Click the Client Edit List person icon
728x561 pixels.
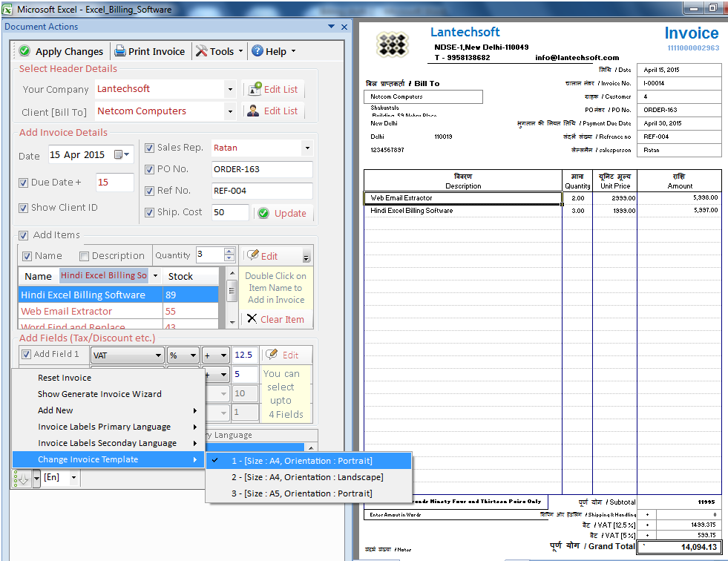253,111
